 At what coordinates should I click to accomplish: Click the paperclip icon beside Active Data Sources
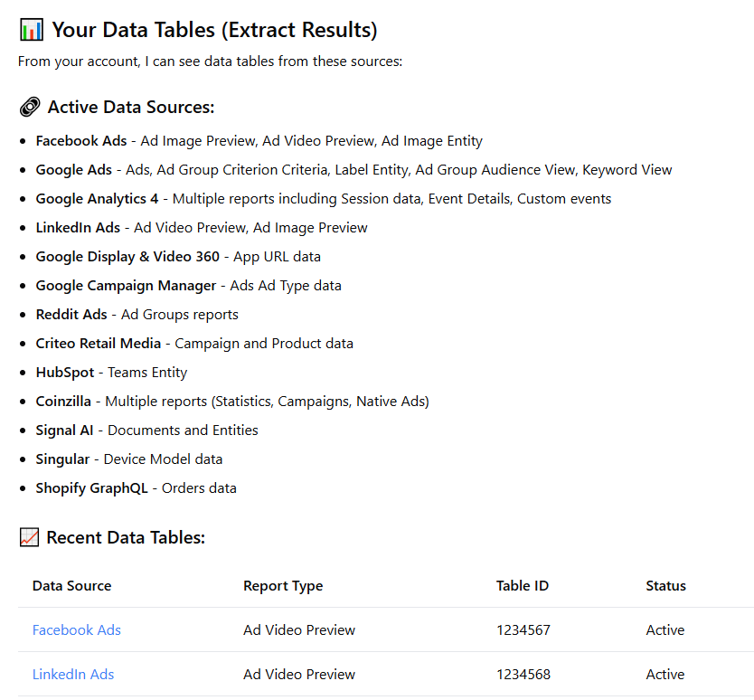pos(30,107)
